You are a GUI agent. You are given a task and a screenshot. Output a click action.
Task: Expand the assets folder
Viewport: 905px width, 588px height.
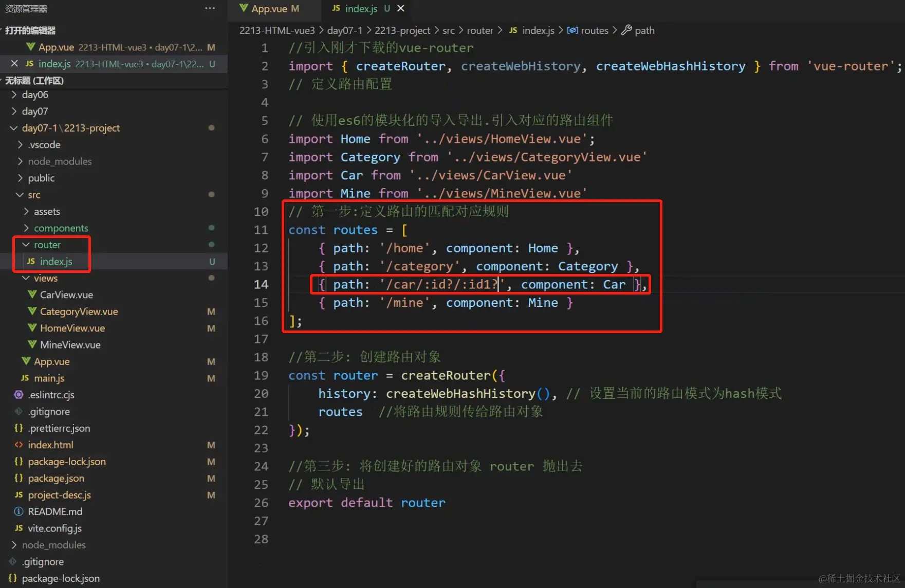(x=26, y=211)
